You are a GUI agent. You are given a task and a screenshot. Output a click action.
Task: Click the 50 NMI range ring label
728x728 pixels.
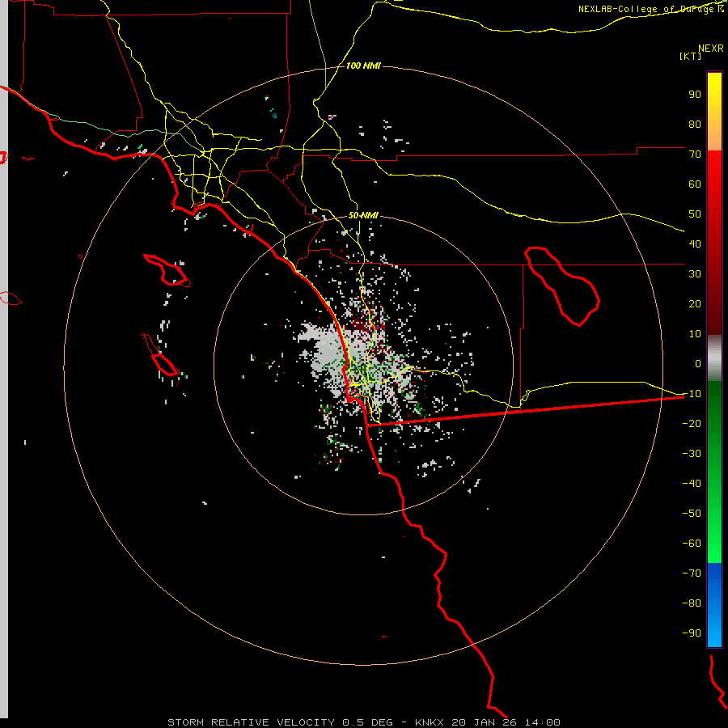tap(363, 215)
